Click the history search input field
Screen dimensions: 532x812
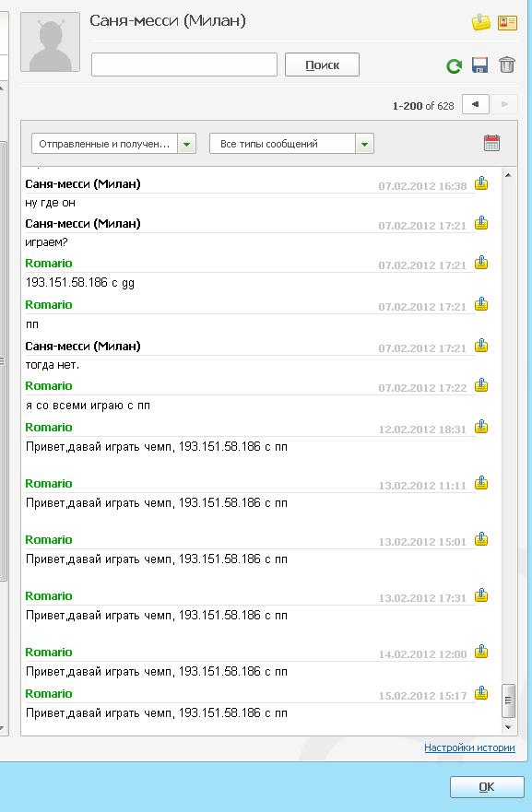click(183, 65)
